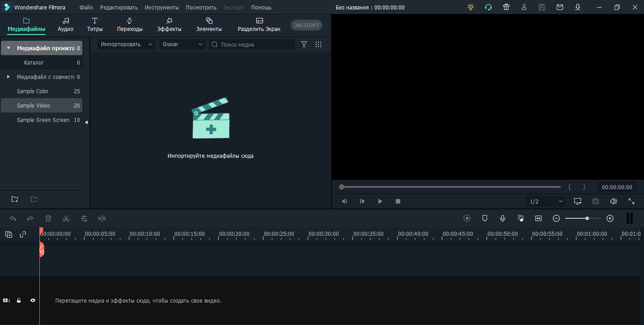Zoom out timeline with minus button

click(x=557, y=219)
